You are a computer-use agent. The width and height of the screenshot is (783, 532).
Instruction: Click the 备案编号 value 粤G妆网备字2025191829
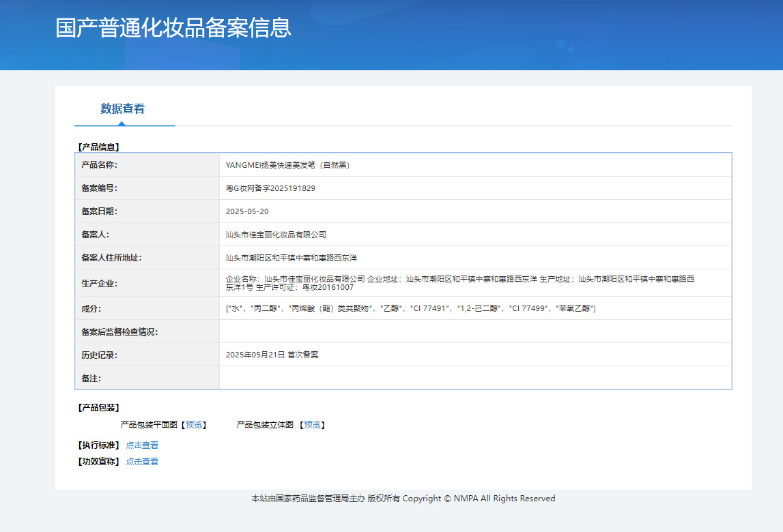[270, 188]
